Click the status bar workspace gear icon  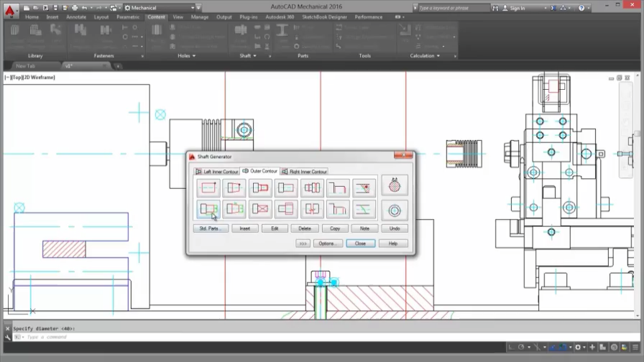(x=578, y=347)
